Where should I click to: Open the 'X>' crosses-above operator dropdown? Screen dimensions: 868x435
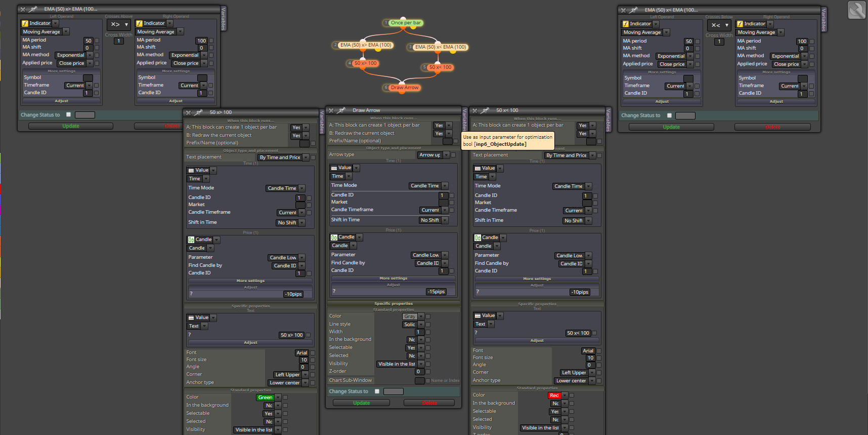(120, 24)
